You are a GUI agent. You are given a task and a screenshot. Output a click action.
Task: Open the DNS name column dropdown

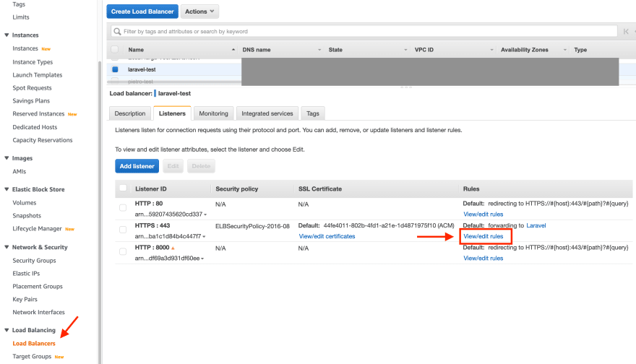(319, 50)
